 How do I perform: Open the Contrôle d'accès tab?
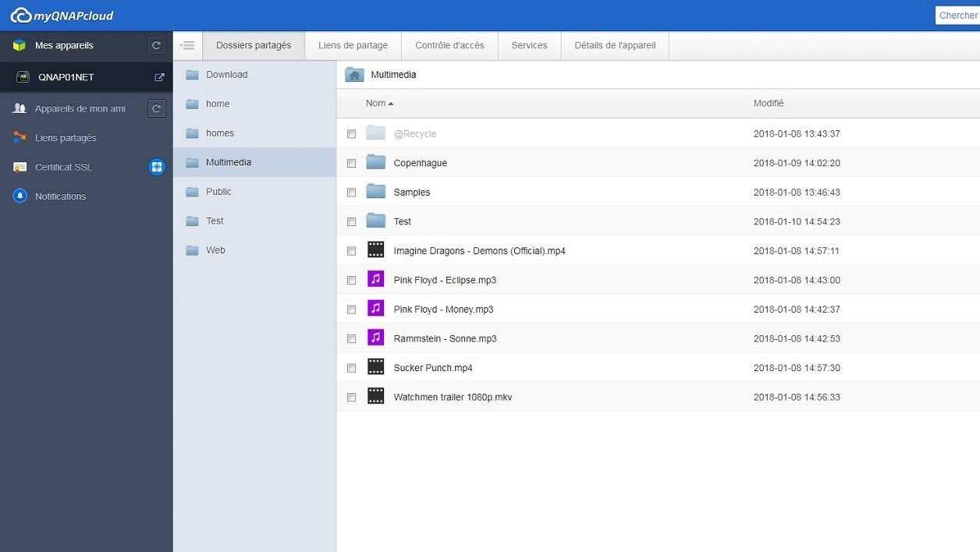(x=449, y=45)
